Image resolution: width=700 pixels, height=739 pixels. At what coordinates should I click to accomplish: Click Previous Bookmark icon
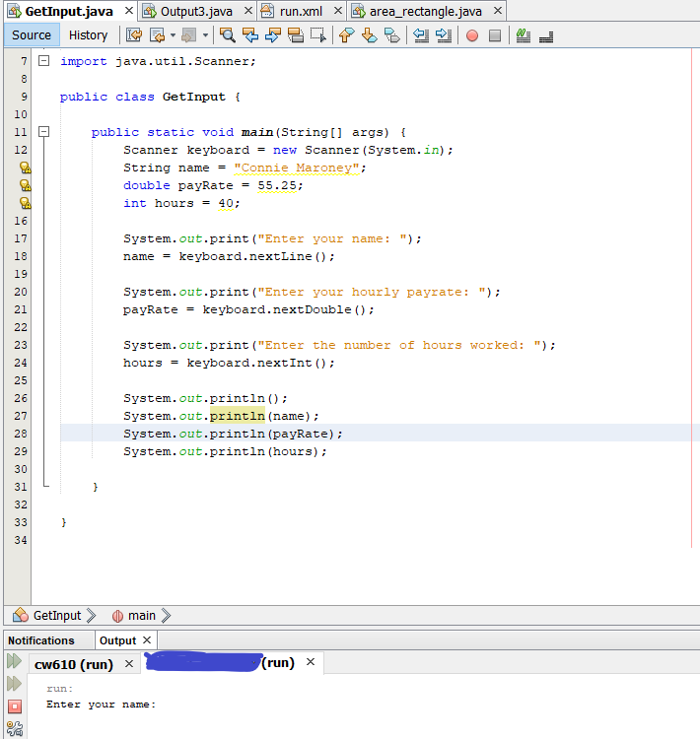347,35
